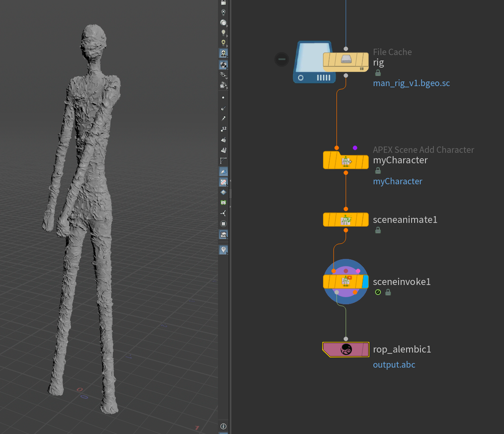Click the output.abc link under rop_alembic1

[394, 365]
